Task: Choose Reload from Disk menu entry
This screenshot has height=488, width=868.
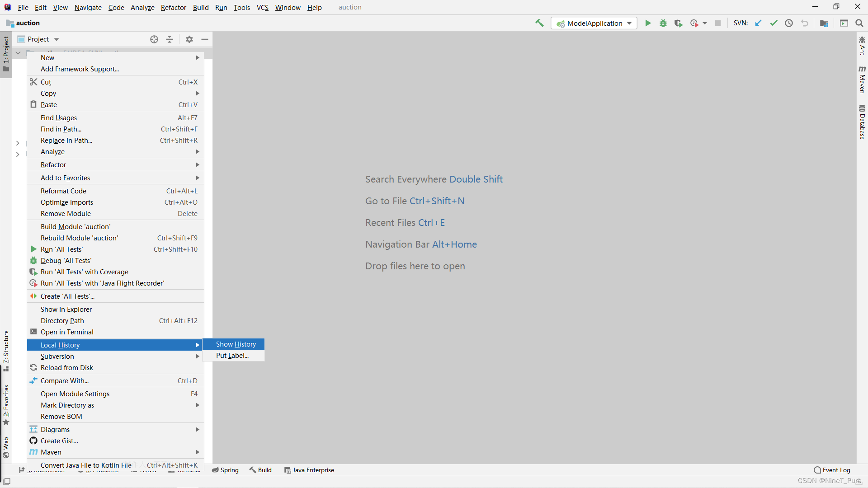Action: coord(67,368)
